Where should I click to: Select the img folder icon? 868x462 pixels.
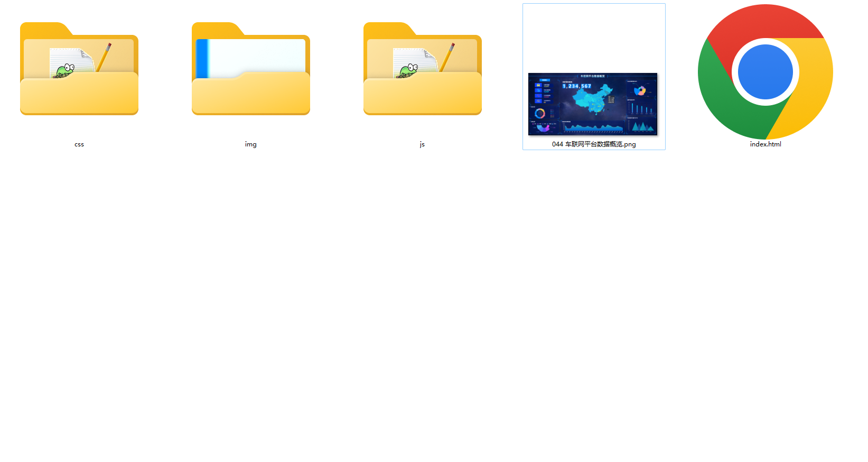[x=251, y=69]
